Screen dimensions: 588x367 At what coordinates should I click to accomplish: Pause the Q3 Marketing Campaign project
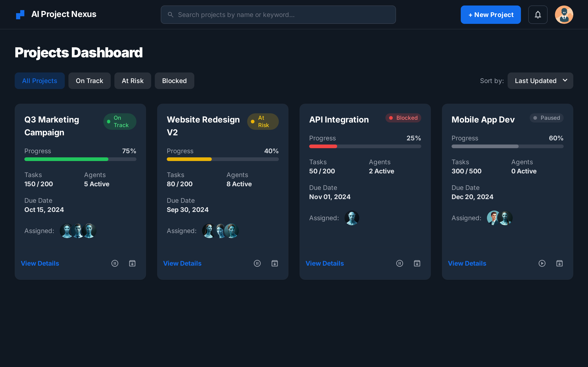(115, 263)
